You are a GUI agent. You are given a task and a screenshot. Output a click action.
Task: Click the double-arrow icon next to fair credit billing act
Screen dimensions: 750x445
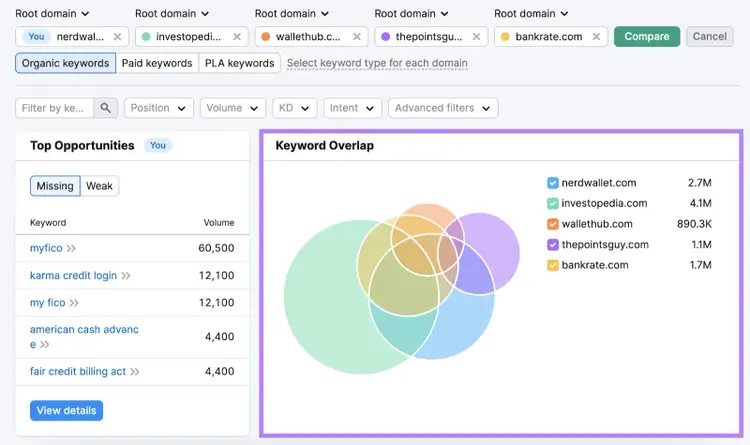pyautogui.click(x=135, y=372)
